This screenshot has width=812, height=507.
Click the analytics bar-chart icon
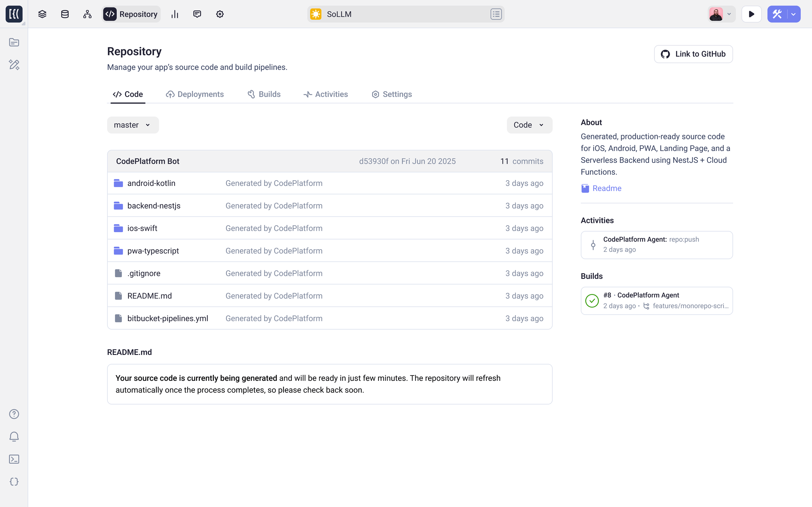(175, 14)
